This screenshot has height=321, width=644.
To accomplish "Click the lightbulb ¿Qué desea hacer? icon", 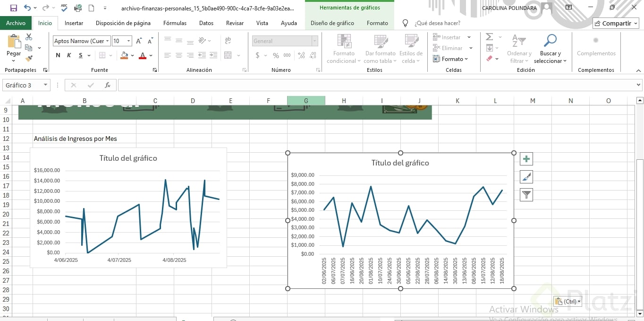I will [405, 23].
